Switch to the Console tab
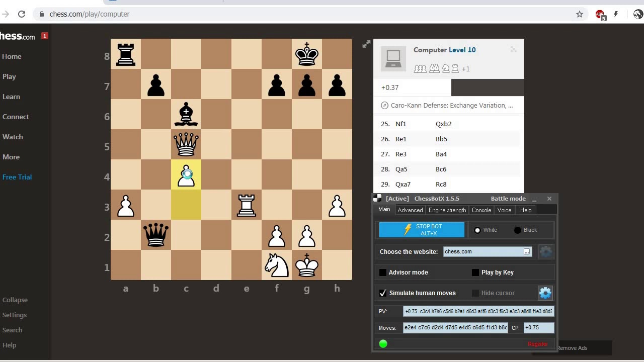 481,210
